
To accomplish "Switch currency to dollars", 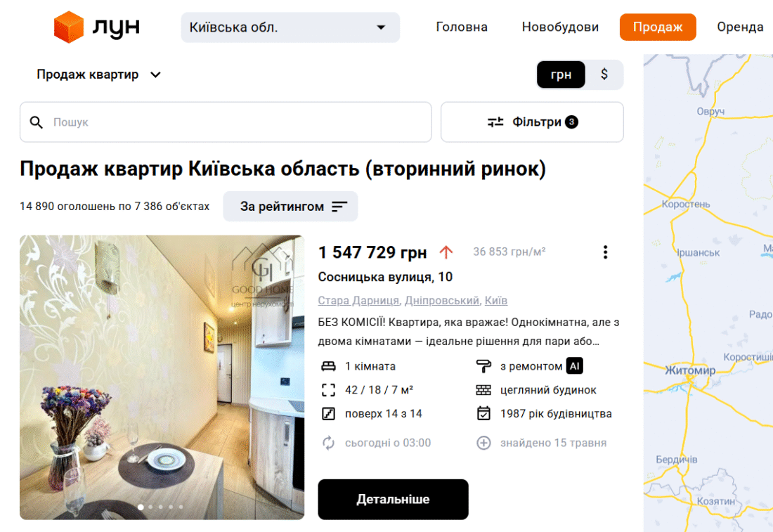I will 604,74.
